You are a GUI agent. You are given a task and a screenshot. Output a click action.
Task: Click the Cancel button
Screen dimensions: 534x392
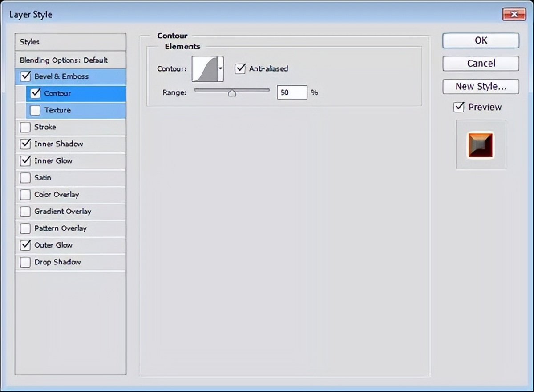click(481, 64)
